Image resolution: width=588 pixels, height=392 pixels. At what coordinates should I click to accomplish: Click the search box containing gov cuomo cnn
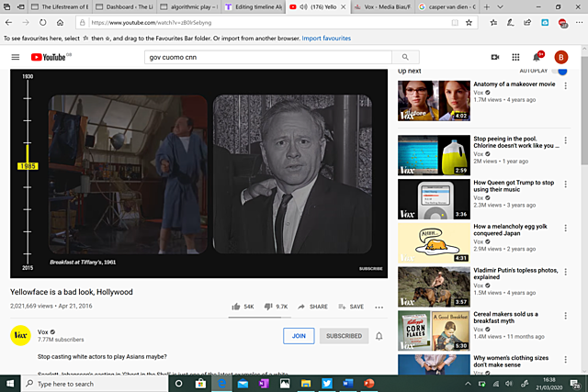(x=268, y=57)
